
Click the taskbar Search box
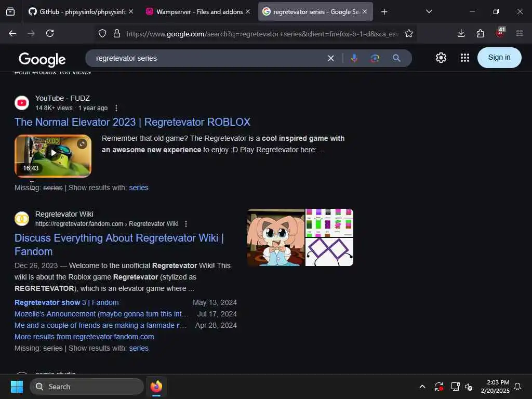pyautogui.click(x=87, y=387)
